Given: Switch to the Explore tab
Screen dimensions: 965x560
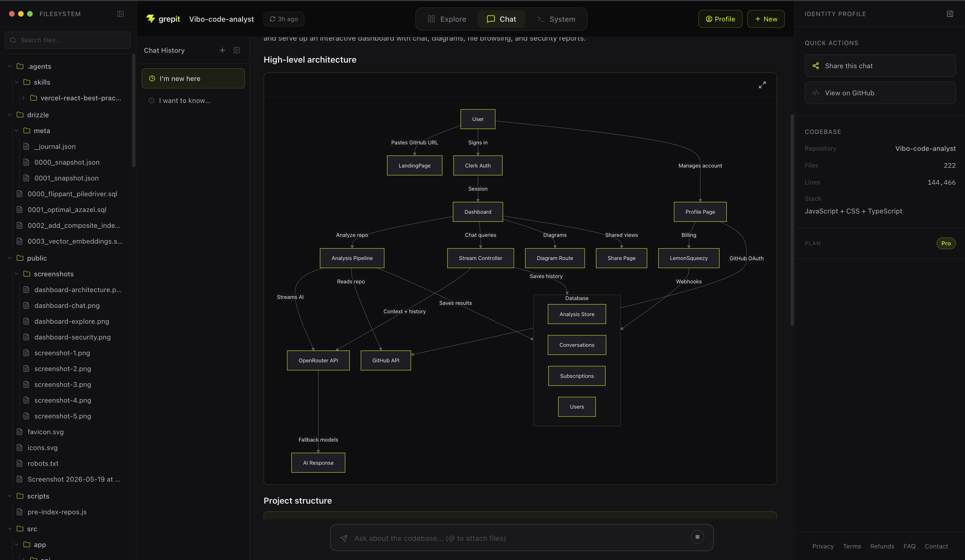Looking at the screenshot, I should point(447,19).
